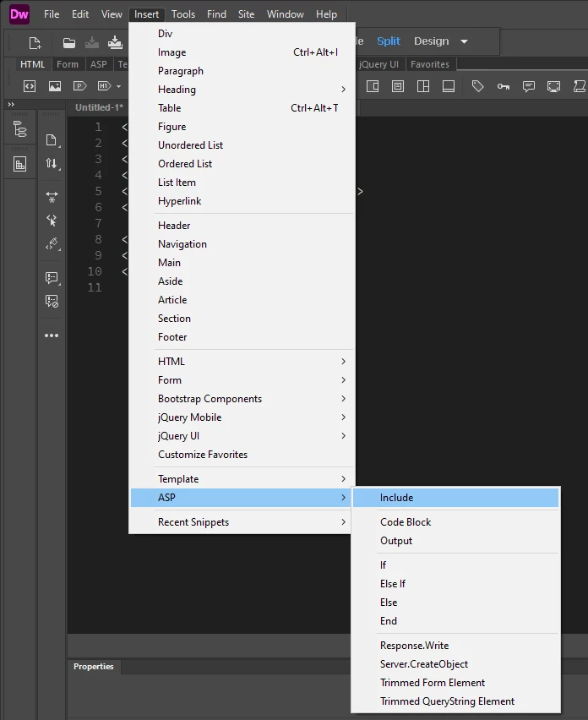The image size is (588, 720).
Task: Click the Save All download-tray icon
Action: tap(115, 43)
